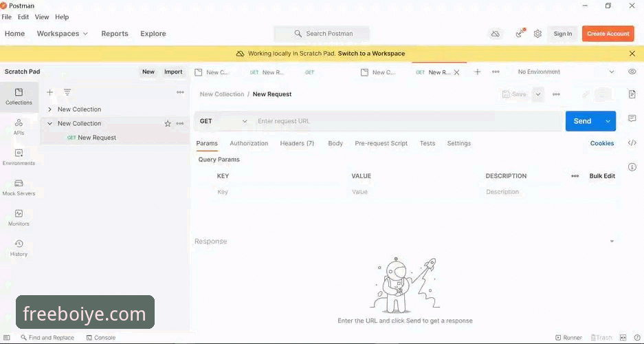Switch to the Authorization tab

pyautogui.click(x=249, y=143)
